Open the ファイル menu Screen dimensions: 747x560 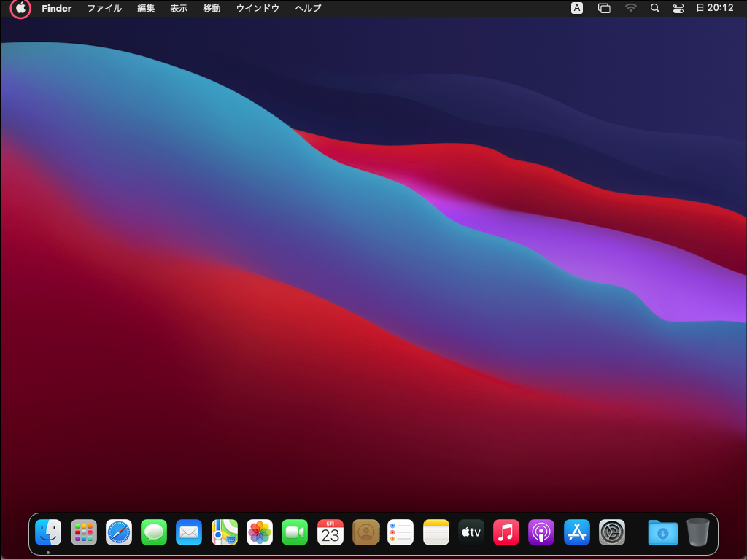[104, 8]
